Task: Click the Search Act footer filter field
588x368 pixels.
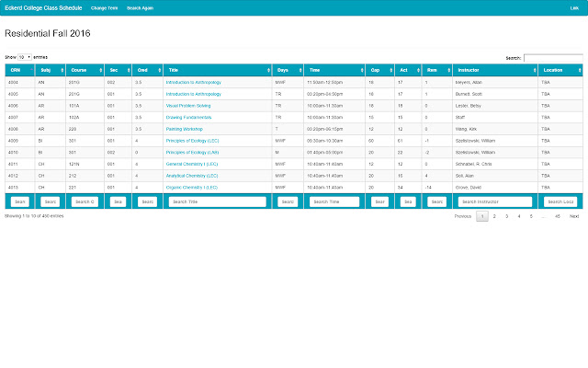Action: (408, 201)
